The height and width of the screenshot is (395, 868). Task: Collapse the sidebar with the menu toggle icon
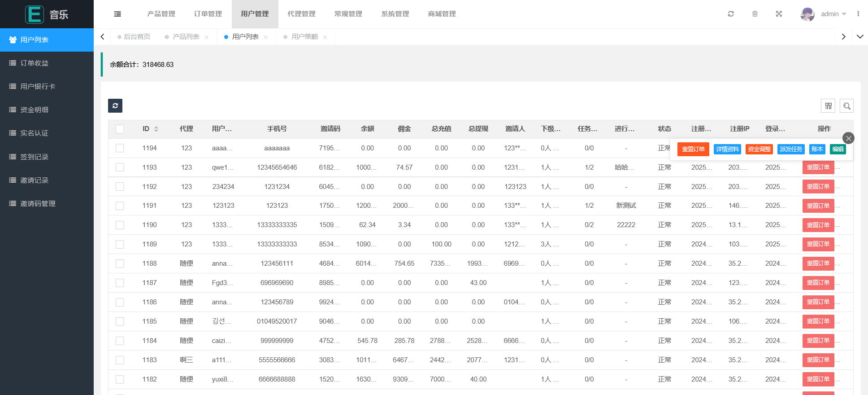pyautogui.click(x=117, y=14)
